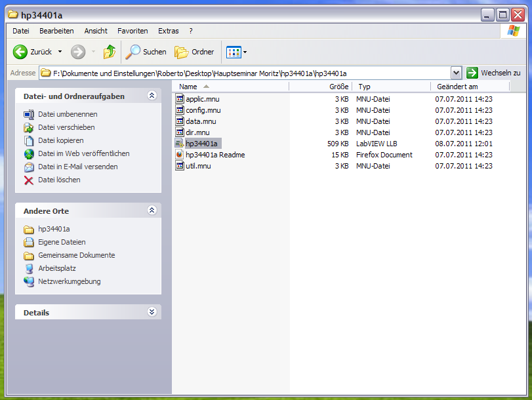Viewport: 532px width, 400px height.
Task: Open the Favoriten menu
Action: pos(133,31)
